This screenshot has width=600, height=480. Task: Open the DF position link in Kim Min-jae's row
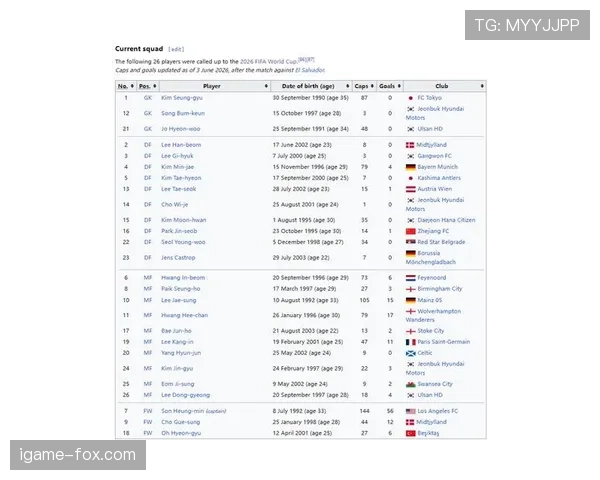pyautogui.click(x=148, y=167)
